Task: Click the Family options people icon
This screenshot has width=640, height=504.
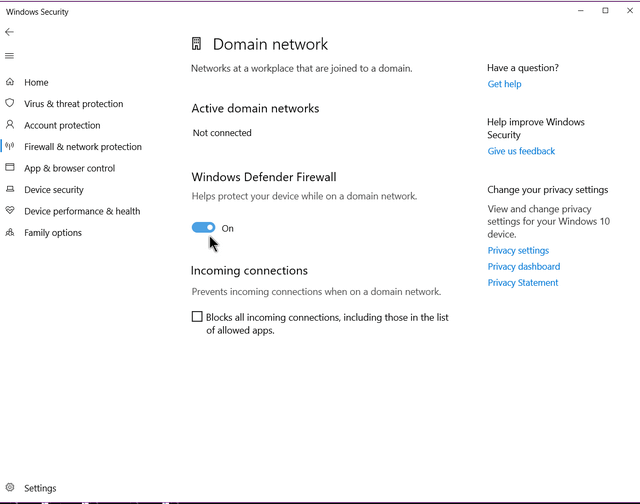Action: (x=10, y=232)
